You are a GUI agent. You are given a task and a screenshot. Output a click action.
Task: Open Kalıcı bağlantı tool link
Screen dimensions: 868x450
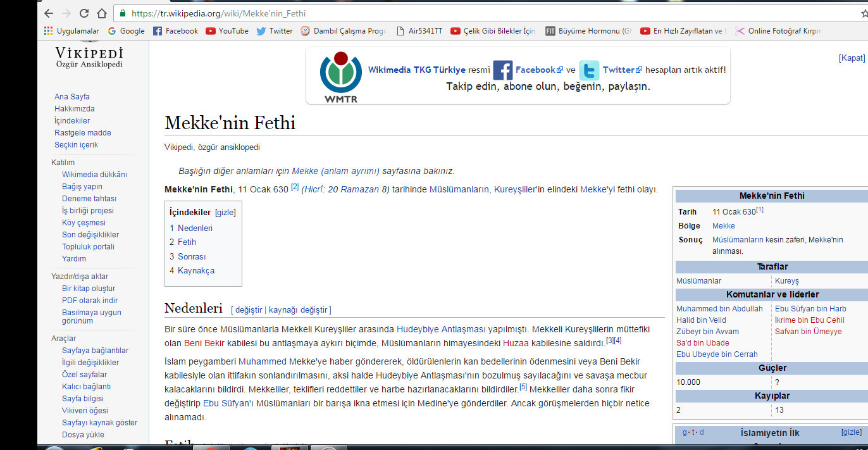click(x=87, y=387)
